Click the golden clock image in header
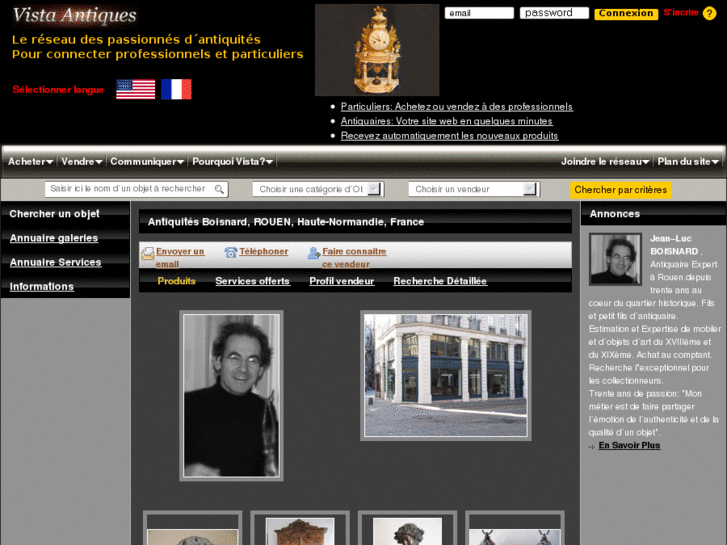727x545 pixels. point(377,50)
